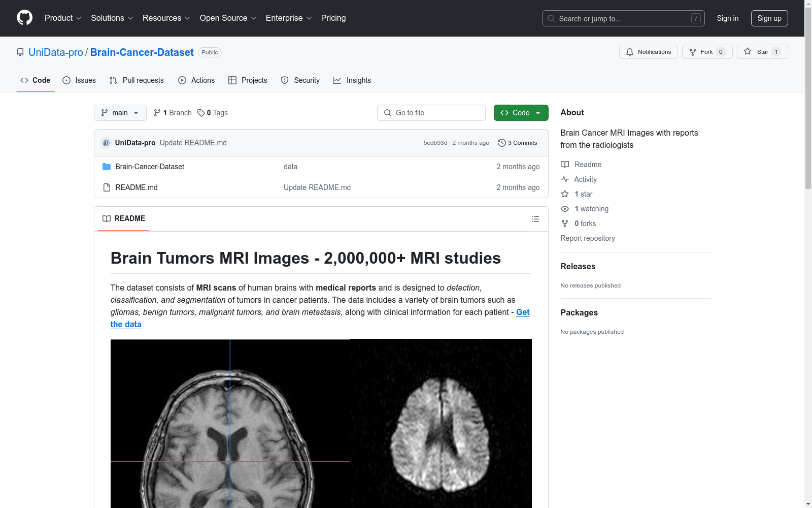
Task: Open the 'data' commit message link
Action: point(290,167)
